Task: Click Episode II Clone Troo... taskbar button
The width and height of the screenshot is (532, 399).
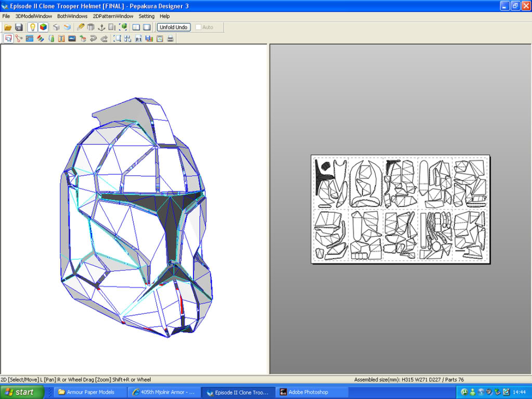Action: [238, 392]
